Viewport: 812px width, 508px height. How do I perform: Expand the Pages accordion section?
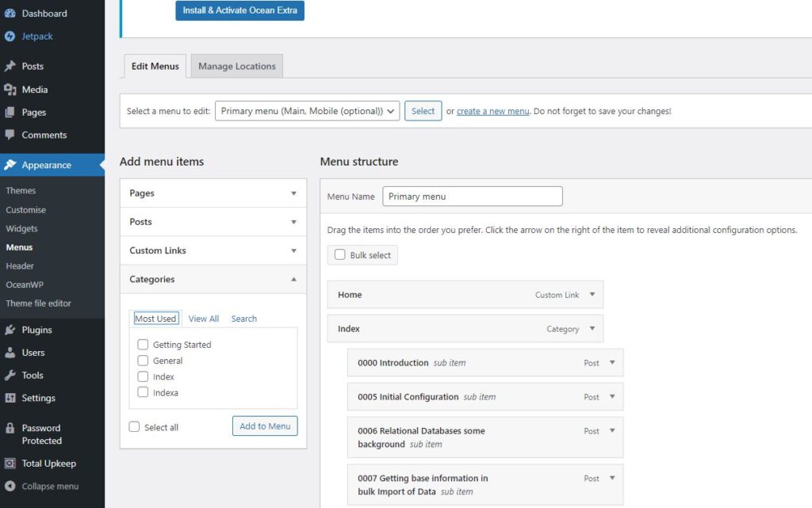click(x=213, y=193)
